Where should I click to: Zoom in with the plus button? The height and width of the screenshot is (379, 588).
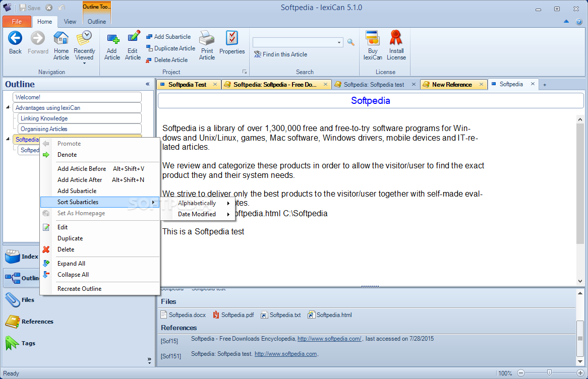click(580, 373)
